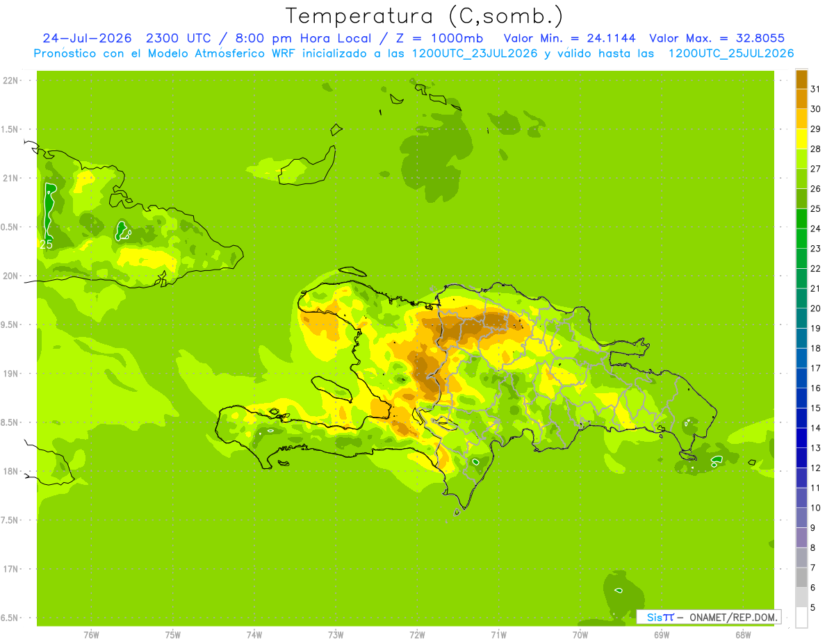This screenshot has height=644, width=834.
Task: Click the brown color bar segment above 31
Action: [801, 79]
